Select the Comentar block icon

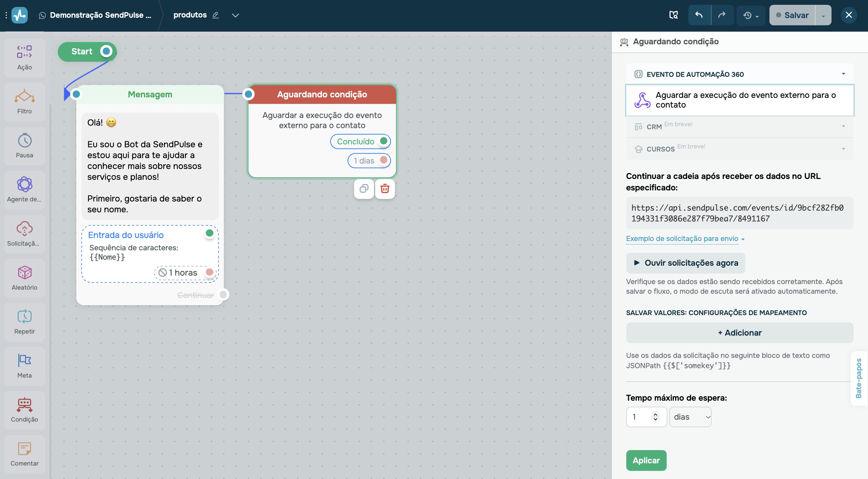[25, 448]
